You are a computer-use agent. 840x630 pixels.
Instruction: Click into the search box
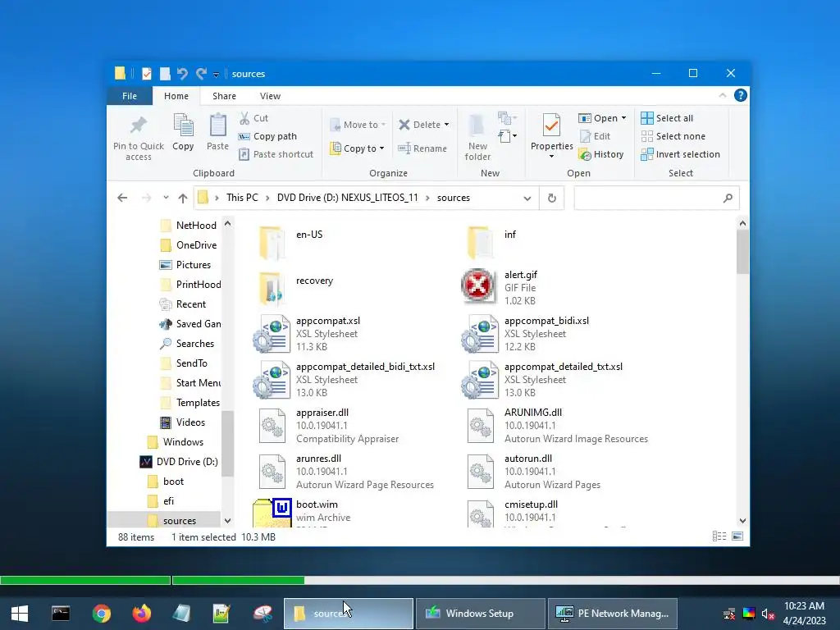pos(656,199)
